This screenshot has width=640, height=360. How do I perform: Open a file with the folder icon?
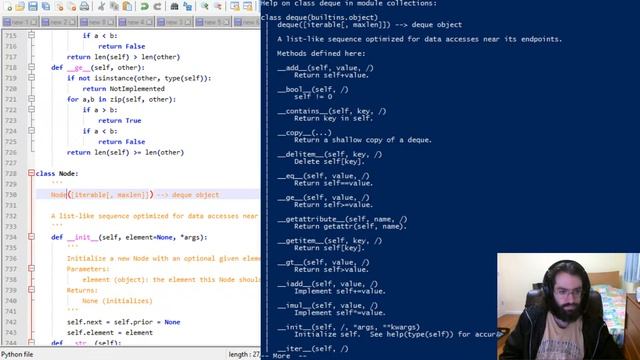(20, 6)
